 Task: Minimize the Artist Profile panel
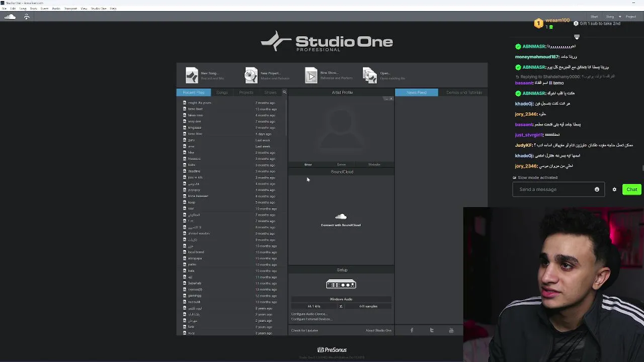[386, 99]
